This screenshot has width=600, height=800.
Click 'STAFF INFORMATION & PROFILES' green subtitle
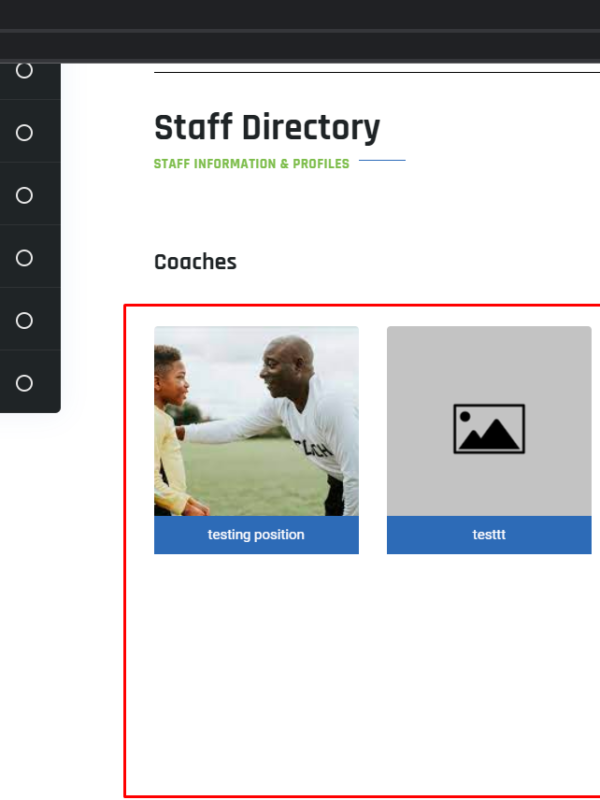point(252,164)
